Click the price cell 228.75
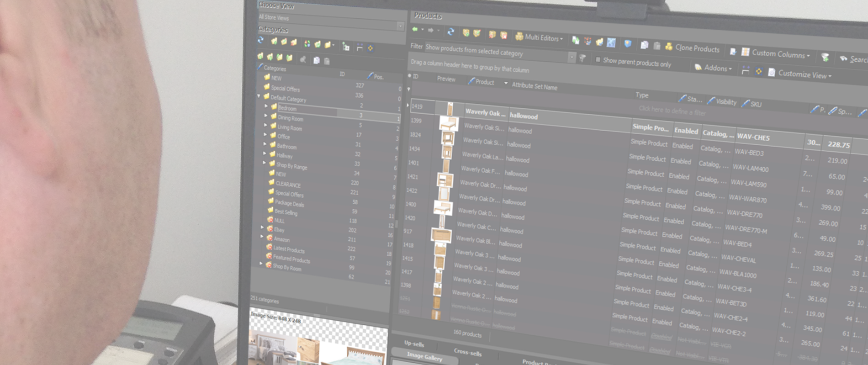This screenshot has height=365, width=868. 838,145
